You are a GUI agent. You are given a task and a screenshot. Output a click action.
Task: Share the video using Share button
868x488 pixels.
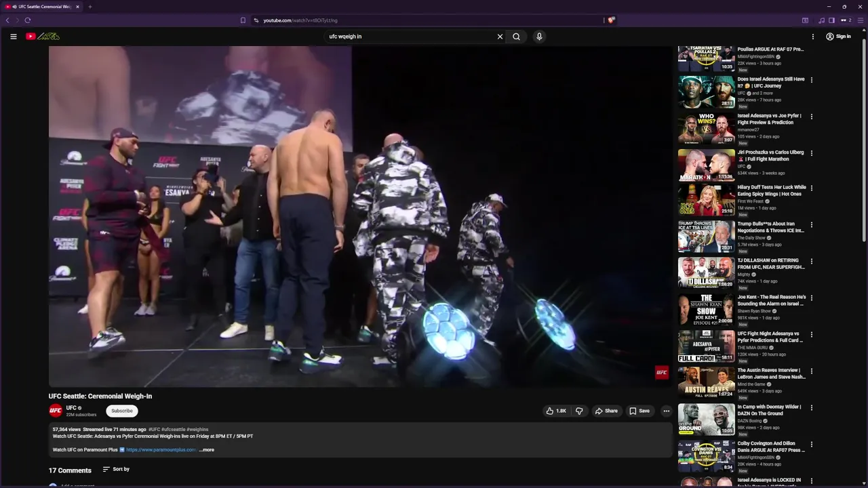tap(606, 411)
